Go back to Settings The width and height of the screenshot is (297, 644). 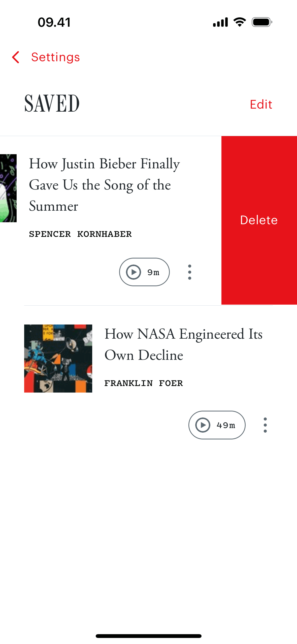55,57
